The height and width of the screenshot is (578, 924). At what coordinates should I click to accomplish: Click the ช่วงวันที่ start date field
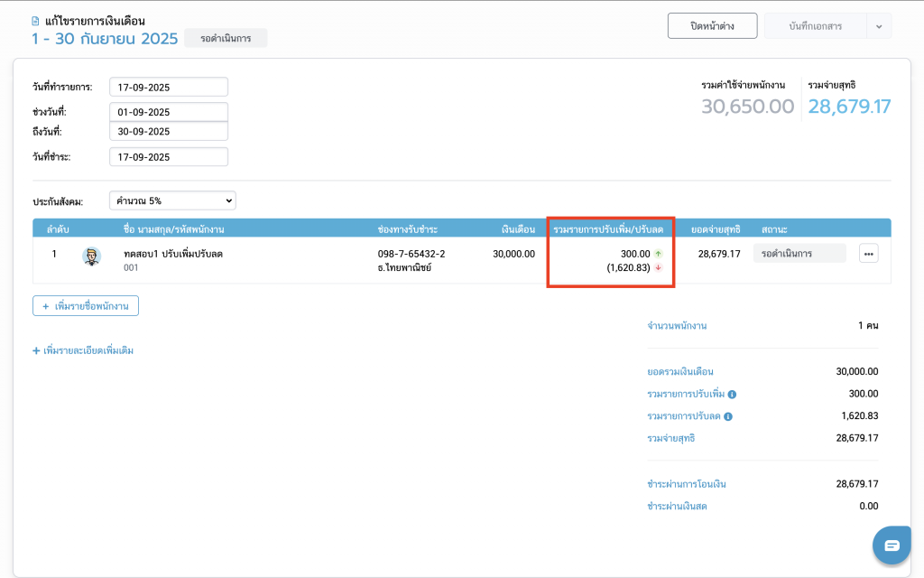[168, 112]
